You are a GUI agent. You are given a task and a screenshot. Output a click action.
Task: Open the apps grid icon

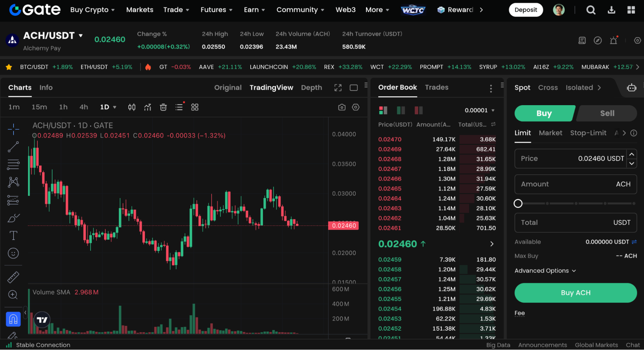631,10
